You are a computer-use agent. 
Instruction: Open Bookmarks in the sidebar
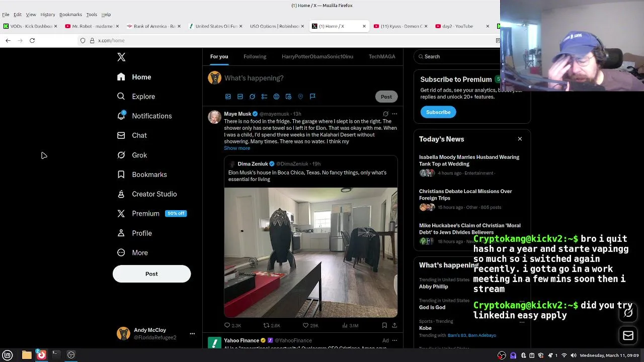[142, 174]
